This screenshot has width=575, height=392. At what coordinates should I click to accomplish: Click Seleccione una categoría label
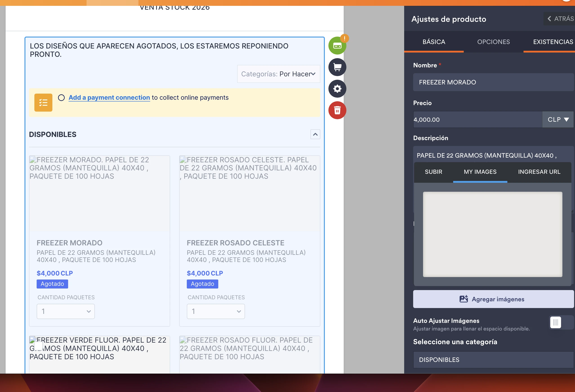click(455, 342)
